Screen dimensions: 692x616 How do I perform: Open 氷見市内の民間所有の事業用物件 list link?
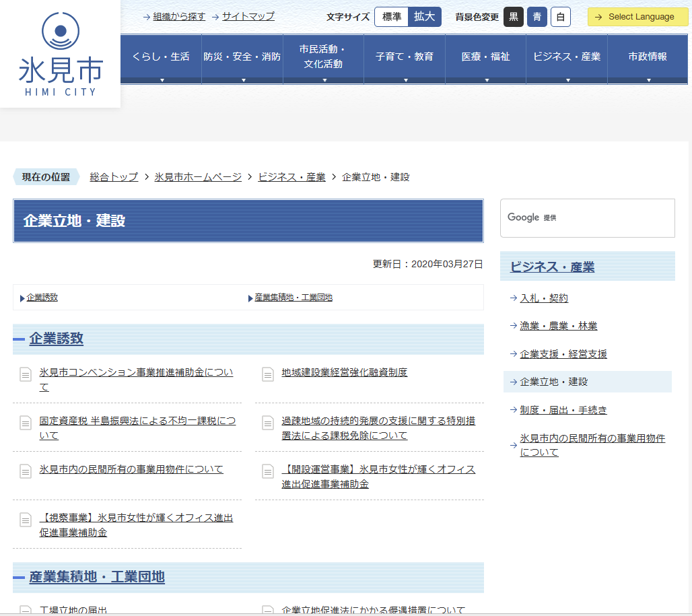(x=131, y=469)
